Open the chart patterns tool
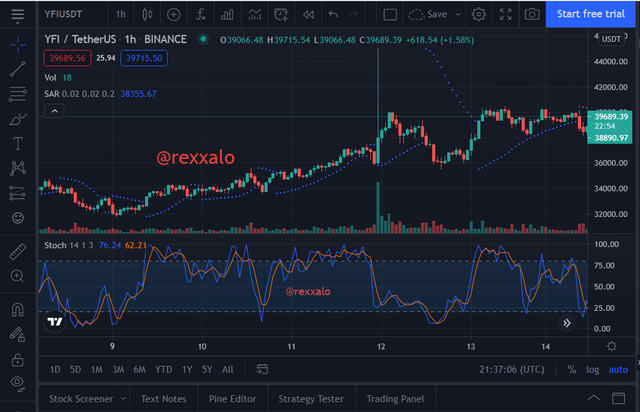640x412 pixels. (x=18, y=168)
